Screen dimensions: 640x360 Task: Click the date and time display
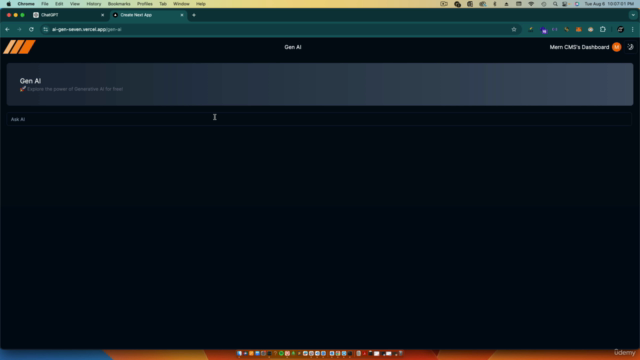pos(609,4)
